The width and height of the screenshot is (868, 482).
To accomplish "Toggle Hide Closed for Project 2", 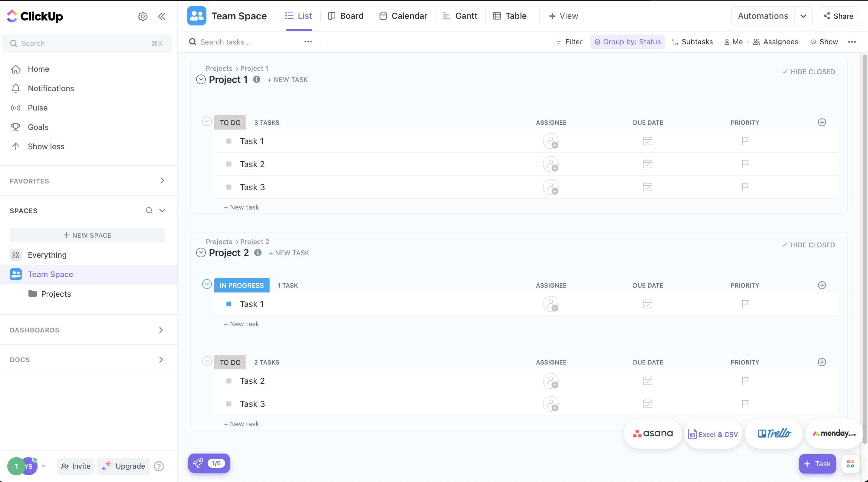I will pos(808,245).
